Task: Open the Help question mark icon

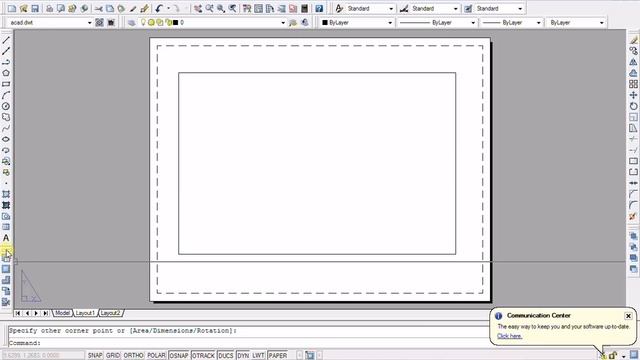Action: click(319, 8)
